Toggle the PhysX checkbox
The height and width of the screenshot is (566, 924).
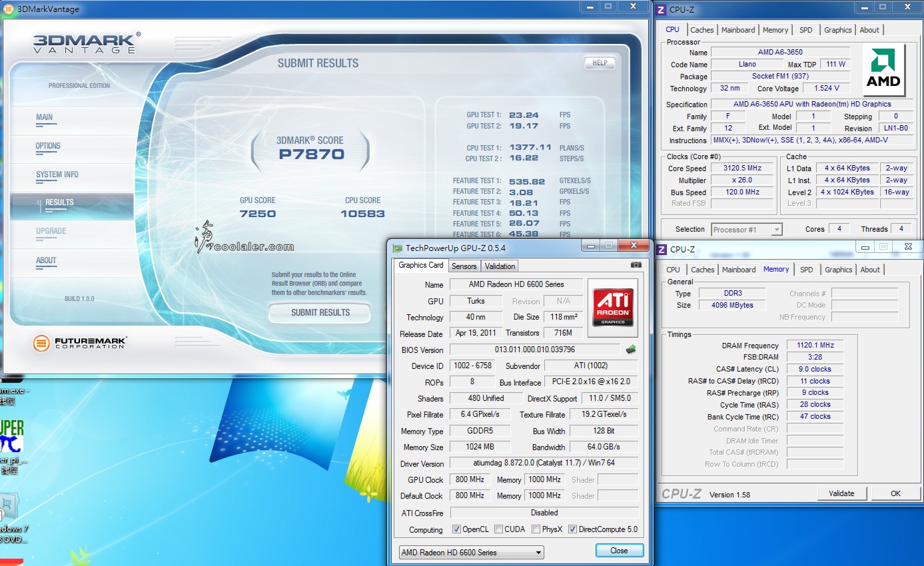[536, 529]
